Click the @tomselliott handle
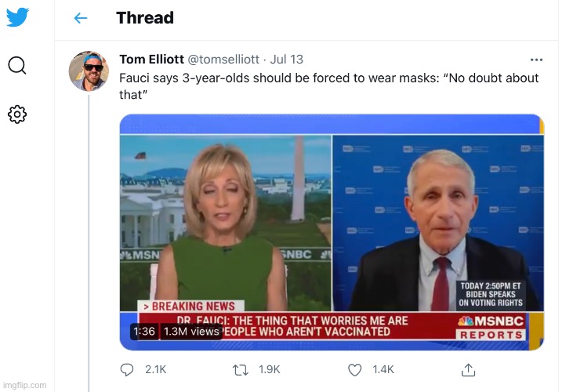 (x=225, y=60)
